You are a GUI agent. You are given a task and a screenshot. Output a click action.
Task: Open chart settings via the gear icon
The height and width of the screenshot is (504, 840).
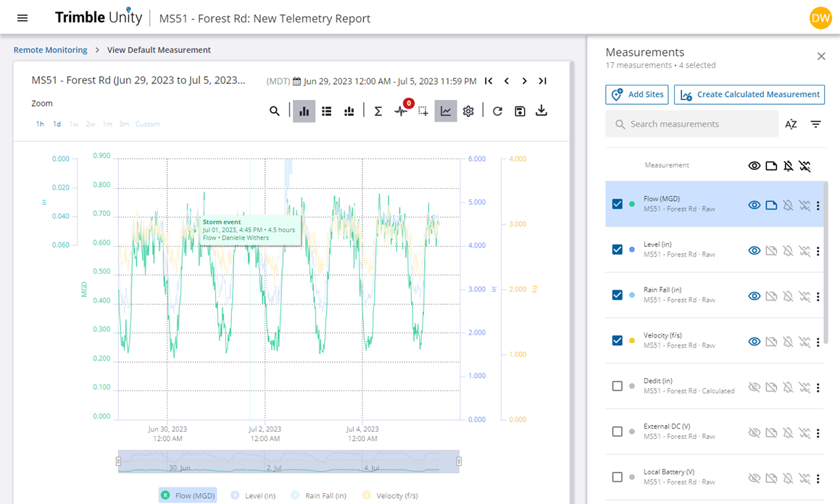click(468, 111)
